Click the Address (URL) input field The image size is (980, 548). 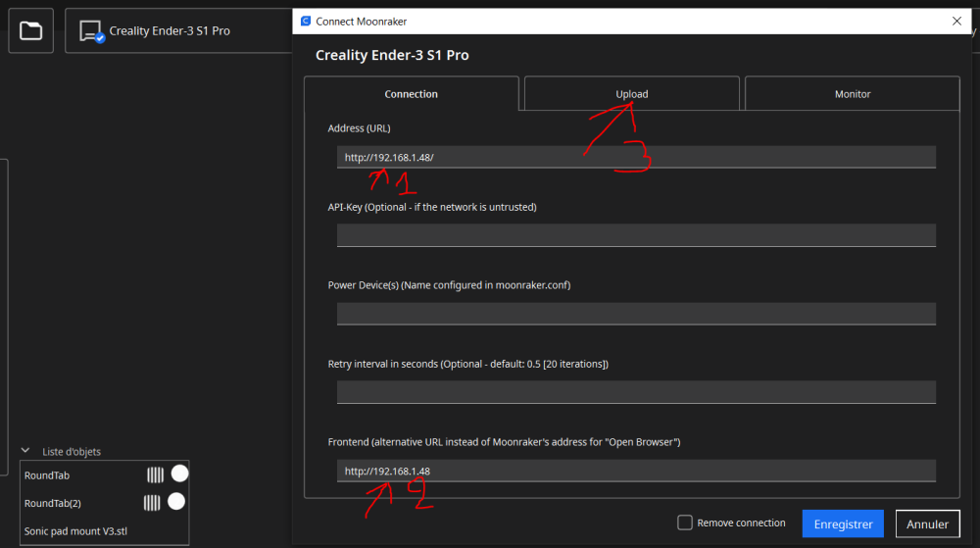(x=636, y=157)
